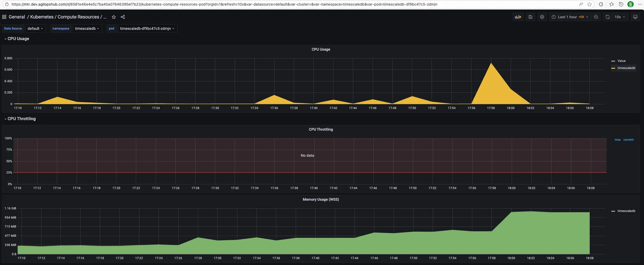Open the pod selector dropdown
The width and height of the screenshot is (644, 265).
[147, 29]
